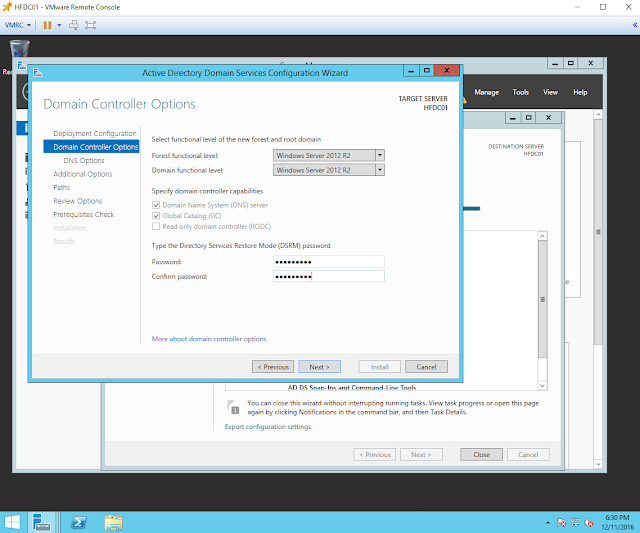Select Domain Controller Options step
This screenshot has height=533, width=640.
click(x=91, y=147)
